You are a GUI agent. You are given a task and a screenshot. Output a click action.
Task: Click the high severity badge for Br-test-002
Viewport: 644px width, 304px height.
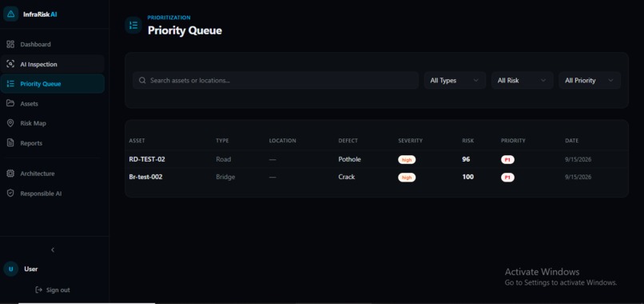[407, 178]
